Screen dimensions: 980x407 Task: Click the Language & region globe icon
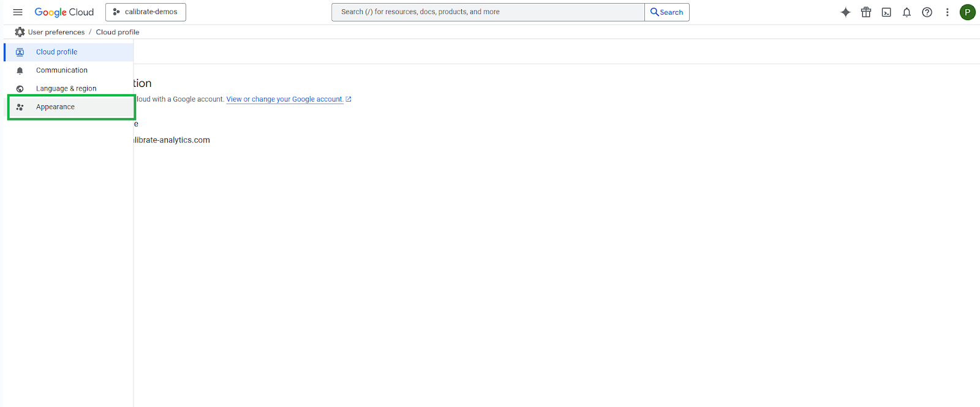coord(20,89)
